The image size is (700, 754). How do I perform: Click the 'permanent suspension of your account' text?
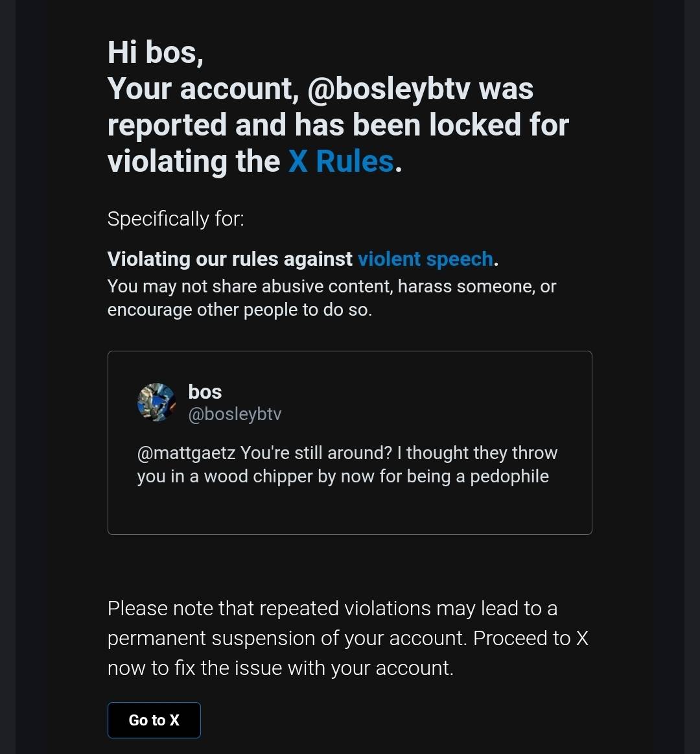(286, 639)
